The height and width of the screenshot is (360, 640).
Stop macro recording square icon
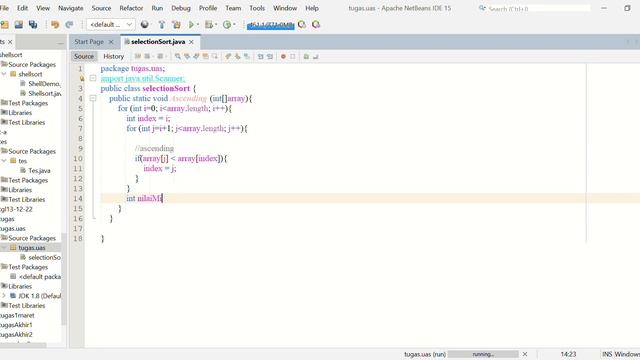click(293, 56)
